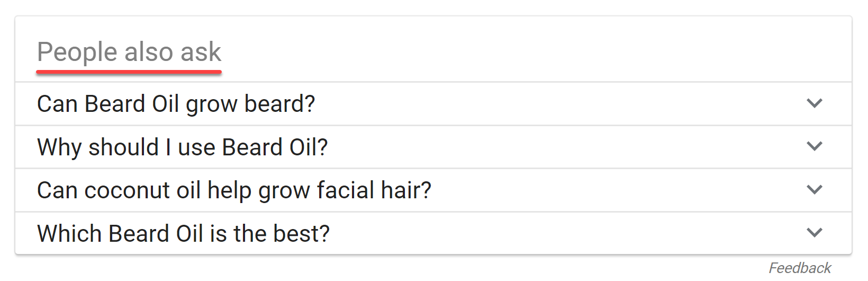Expand the coconut oil facial hair chevron arrow
This screenshot has width=868, height=281.
[x=814, y=190]
